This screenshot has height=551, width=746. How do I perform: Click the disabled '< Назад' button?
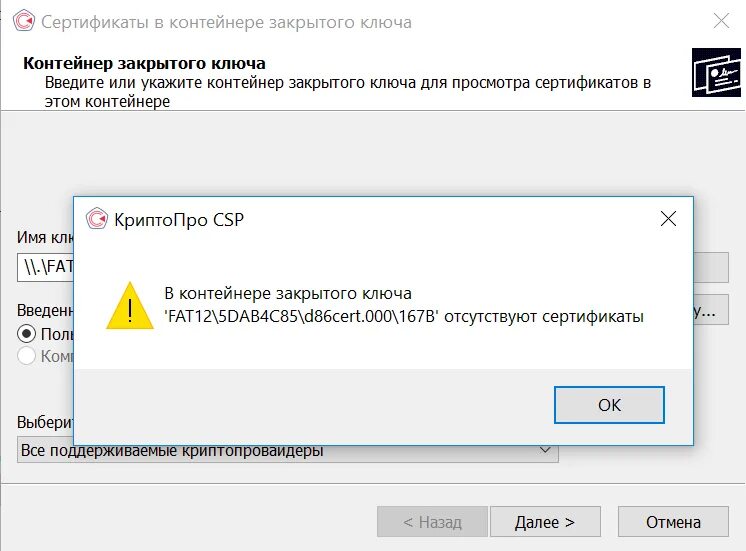(x=432, y=522)
